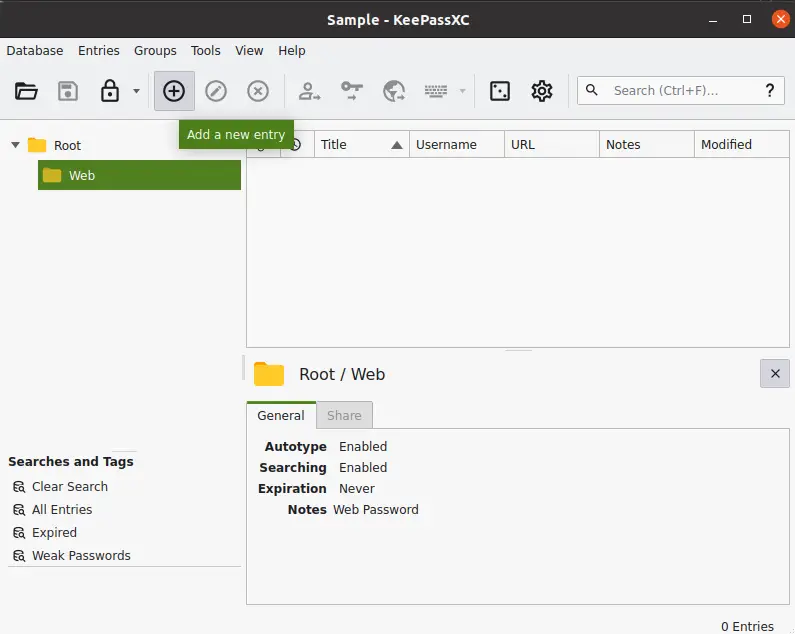This screenshot has width=795, height=634.
Task: Show Weak Passwords search
Action: (x=81, y=556)
